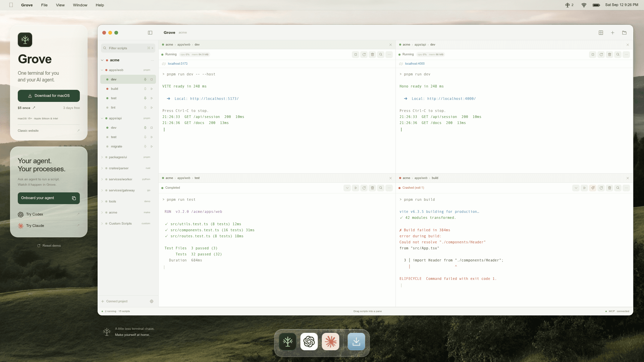The image size is (644, 362).
Task: Run the lint script from the sidebar
Action: tap(152, 108)
